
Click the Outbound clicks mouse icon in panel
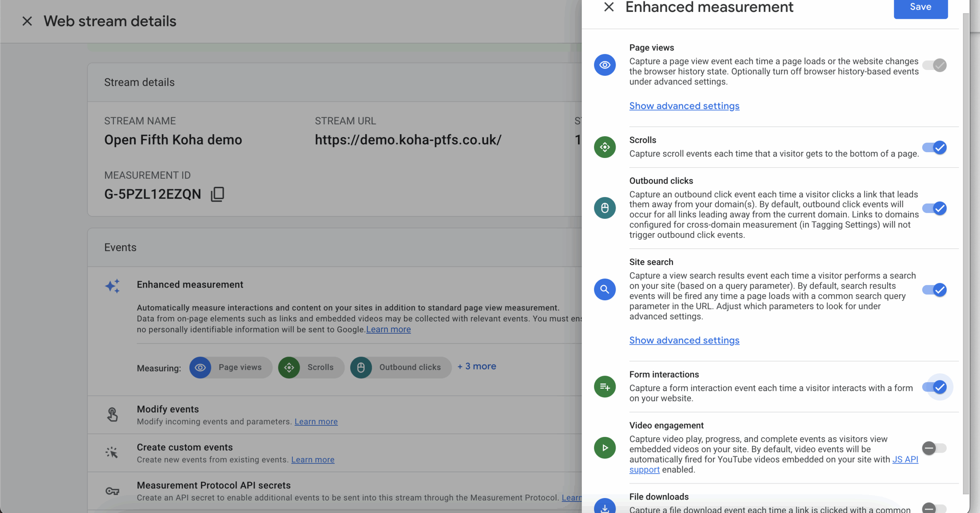605,208
